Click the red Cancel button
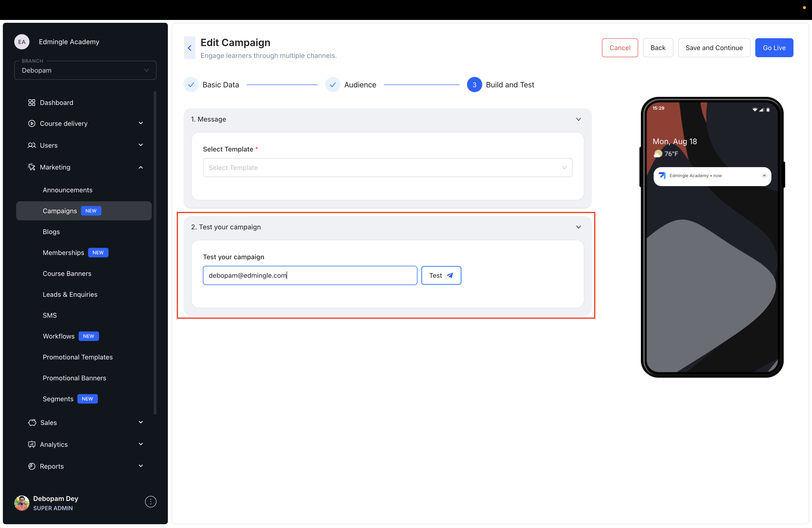Viewport: 812px width, 528px height. point(620,48)
